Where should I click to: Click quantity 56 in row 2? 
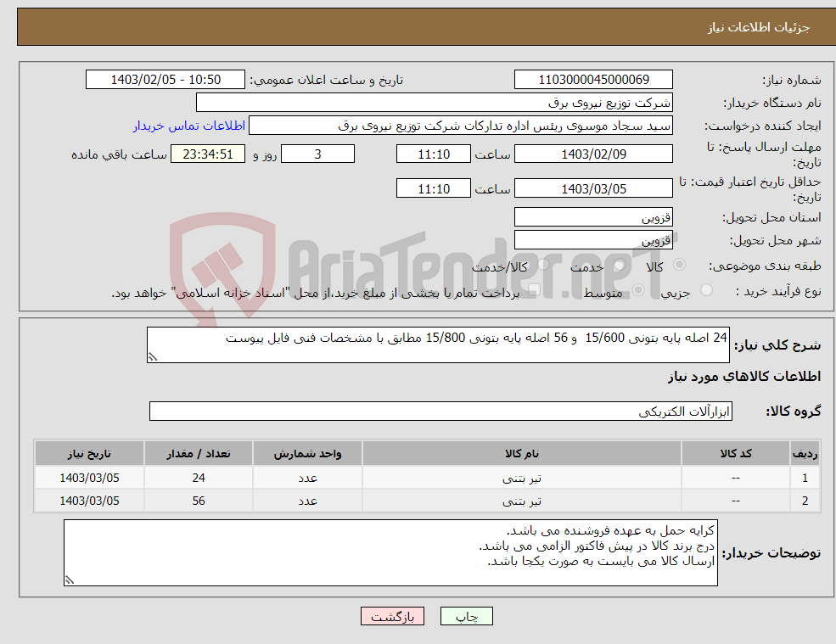(x=199, y=501)
